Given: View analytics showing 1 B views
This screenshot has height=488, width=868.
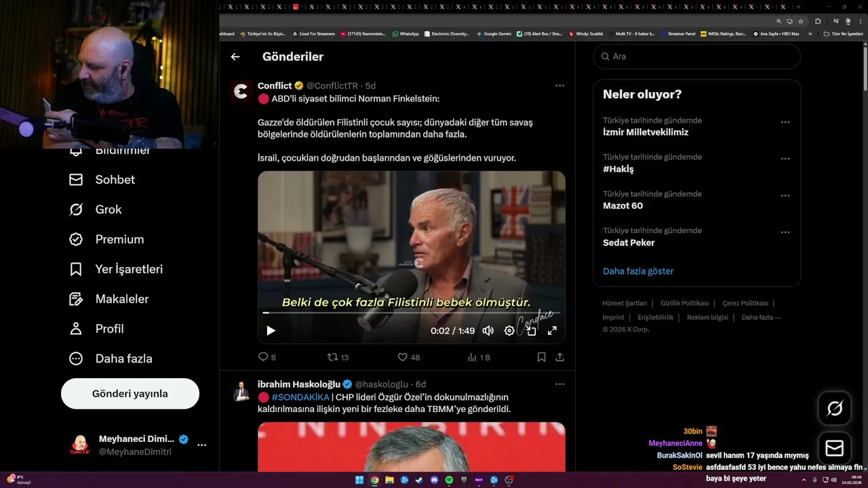Looking at the screenshot, I should pos(479,357).
